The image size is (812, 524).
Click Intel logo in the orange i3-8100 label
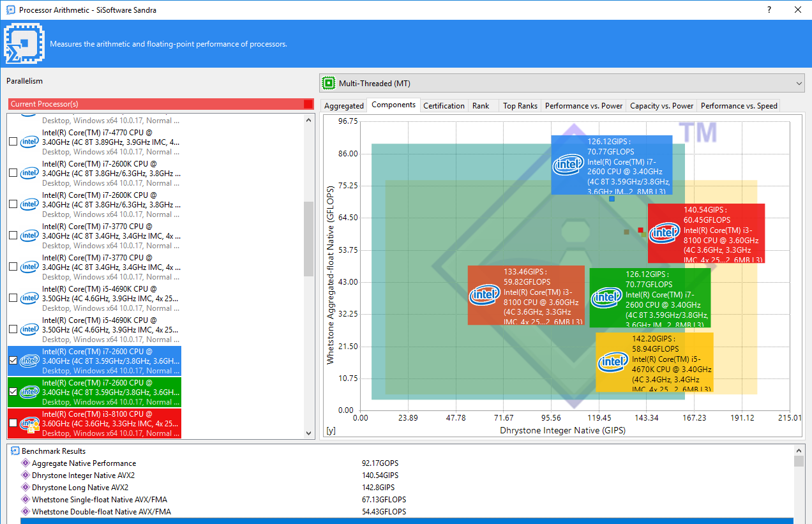point(485,296)
